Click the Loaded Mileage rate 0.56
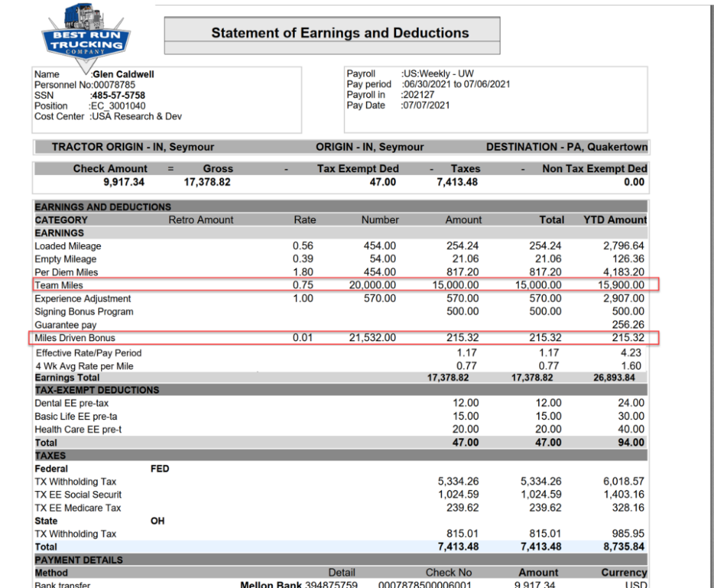Screen dimensions: 714x588 click(x=303, y=246)
